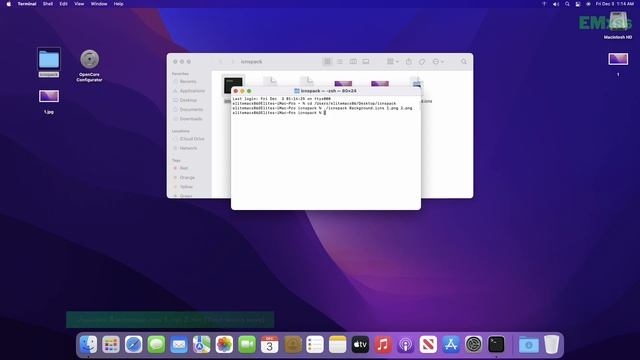Select the 1.jpg file on the desktop
Image resolution: width=640 pixels, height=360 pixels.
[49, 101]
